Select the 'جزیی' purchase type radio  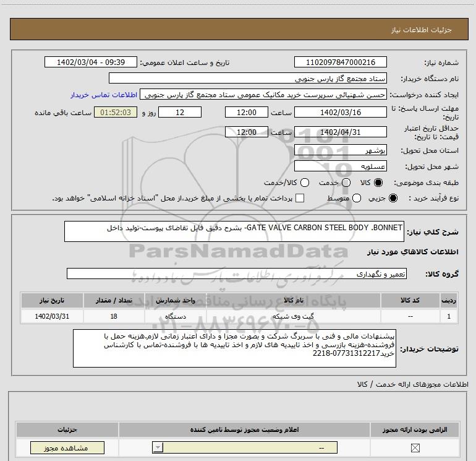click(393, 198)
